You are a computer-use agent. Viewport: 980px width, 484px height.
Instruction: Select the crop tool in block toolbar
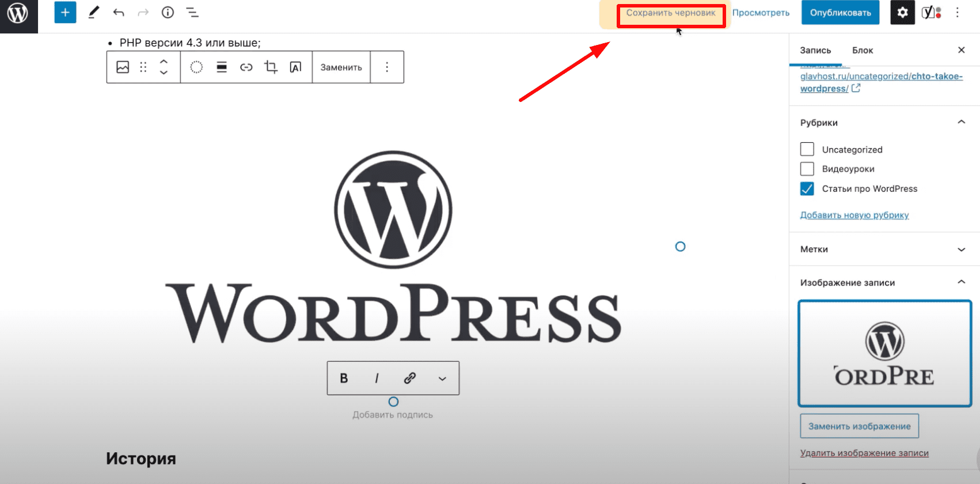271,67
